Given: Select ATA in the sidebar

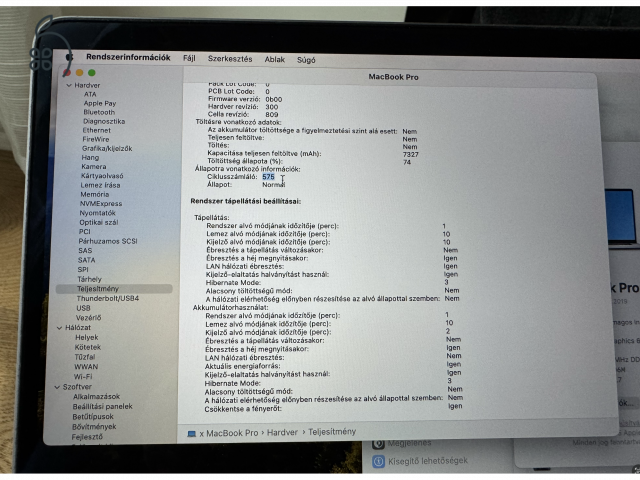Looking at the screenshot, I should [x=90, y=94].
